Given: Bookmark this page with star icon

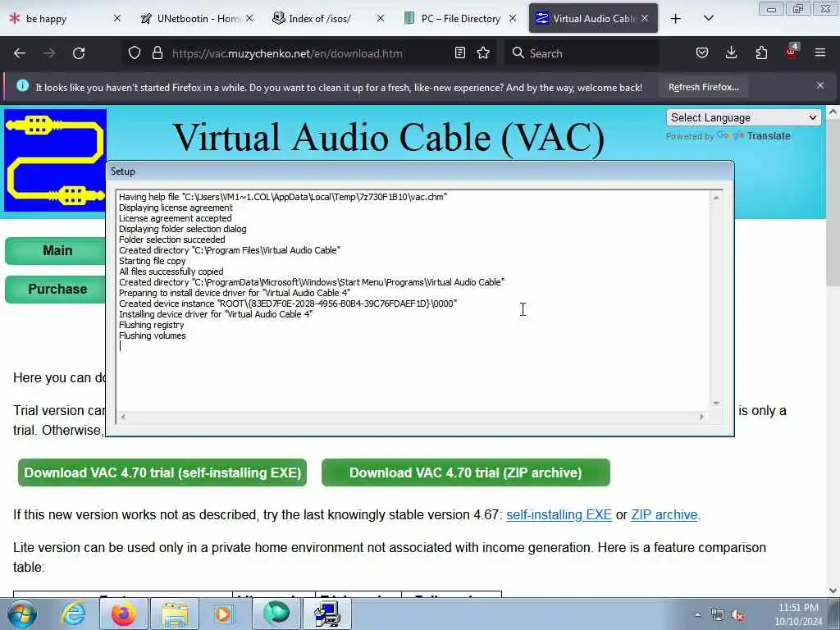Looking at the screenshot, I should 483,53.
